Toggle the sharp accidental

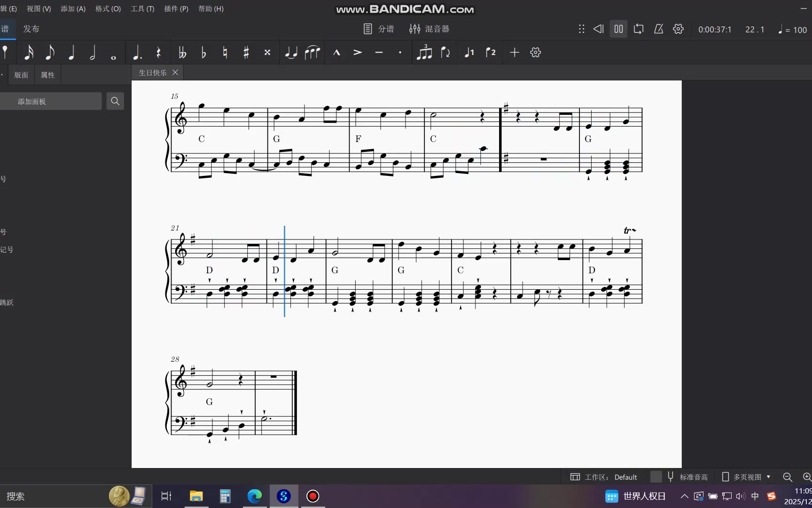tap(246, 53)
